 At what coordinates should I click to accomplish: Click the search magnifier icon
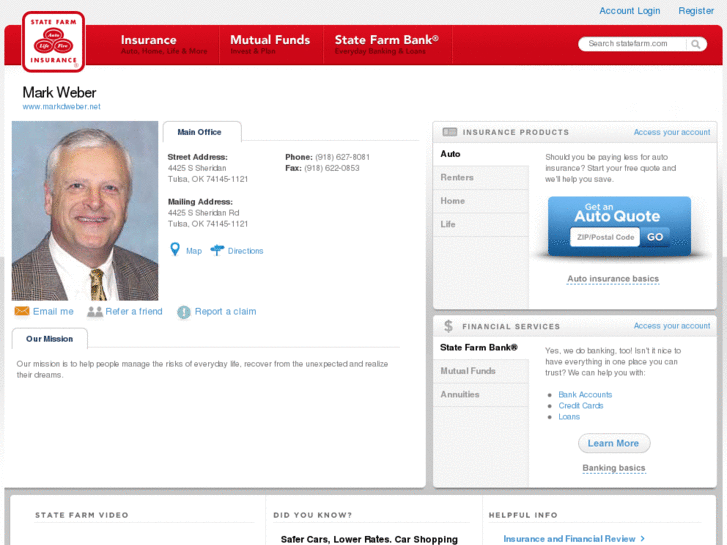[x=695, y=44]
